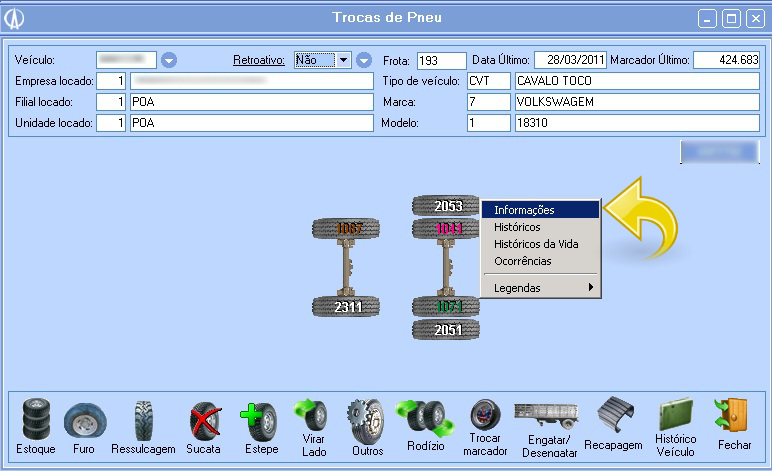Open the Retroativo dropdown list
The height and width of the screenshot is (471, 772).
[x=344, y=60]
